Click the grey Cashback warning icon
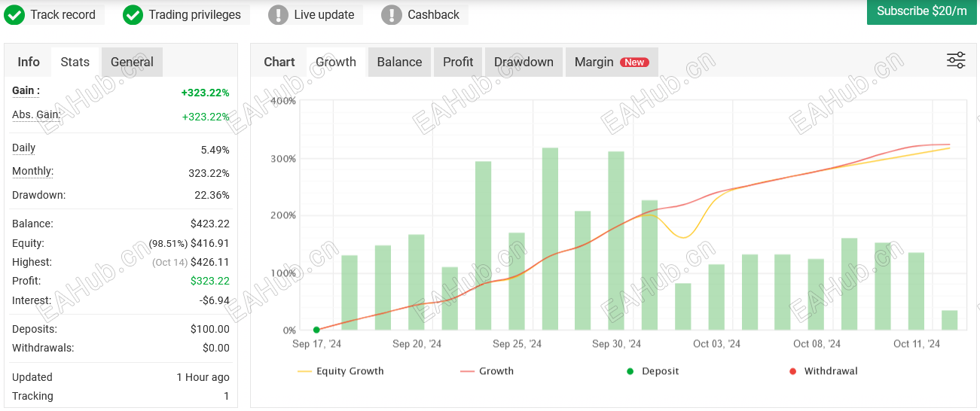The image size is (980, 411). (392, 15)
